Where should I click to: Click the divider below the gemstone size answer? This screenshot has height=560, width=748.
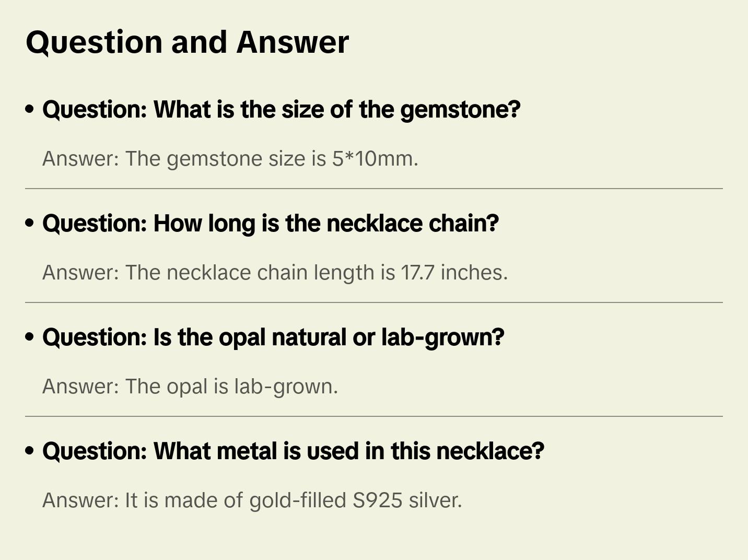click(x=374, y=189)
